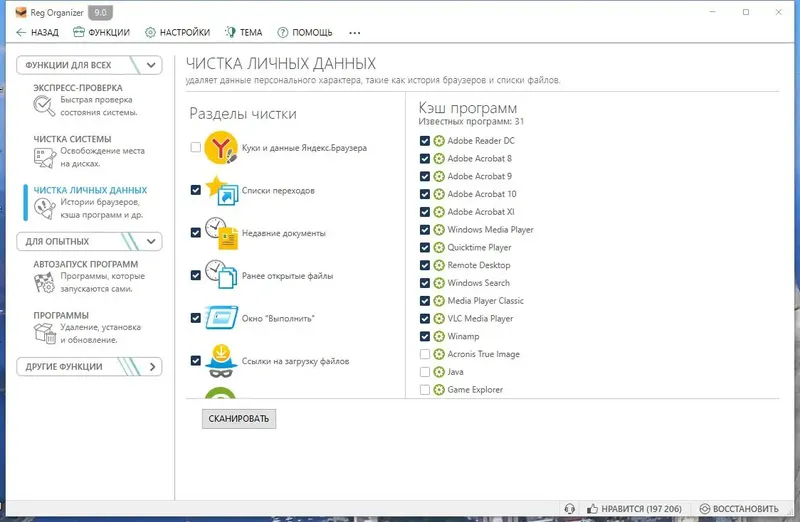The image size is (800, 522).
Task: Uncheck the Списки переходов checkbox
Action: 195,190
